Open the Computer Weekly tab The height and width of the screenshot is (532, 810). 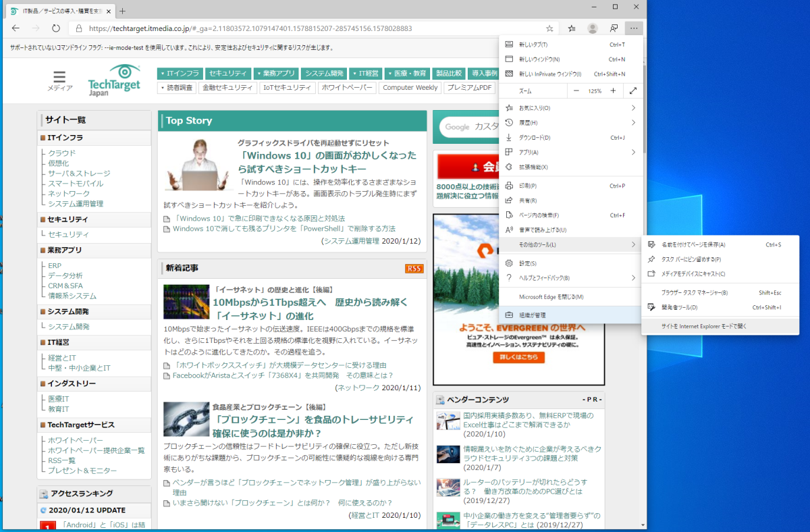(409, 87)
